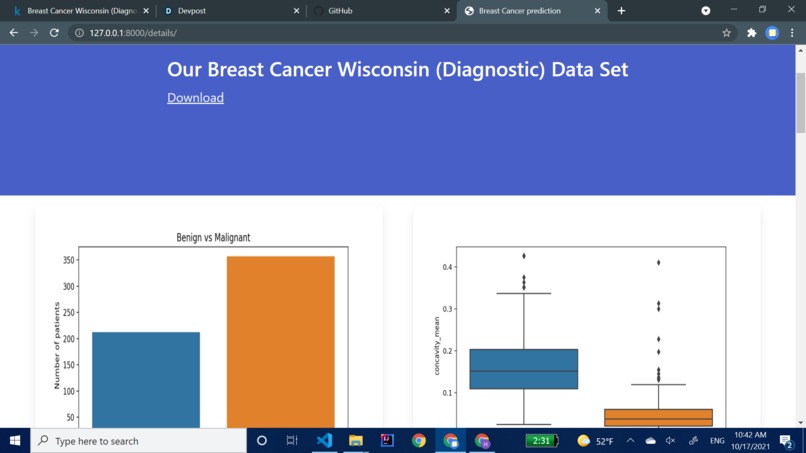Click the ENG language indicator

click(x=717, y=441)
